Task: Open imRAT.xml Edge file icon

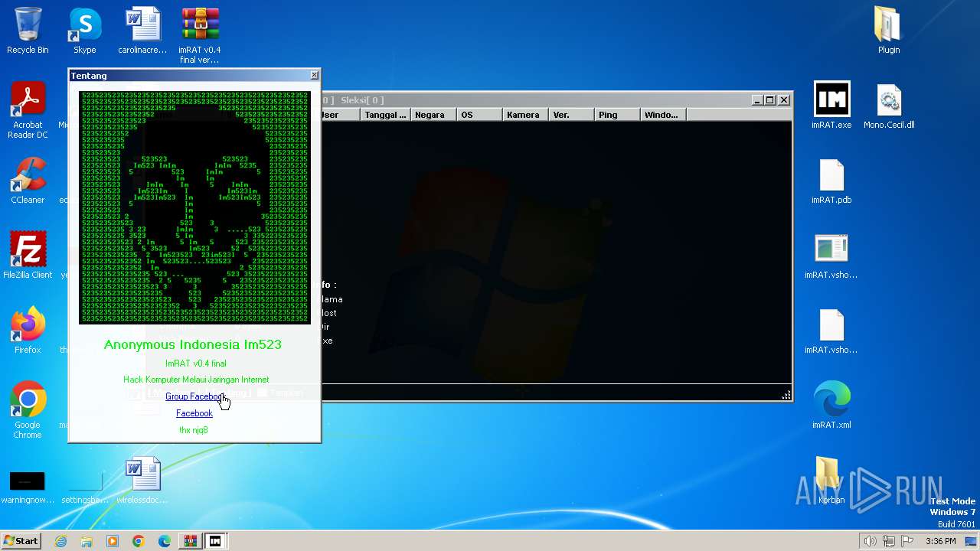Action: click(831, 406)
